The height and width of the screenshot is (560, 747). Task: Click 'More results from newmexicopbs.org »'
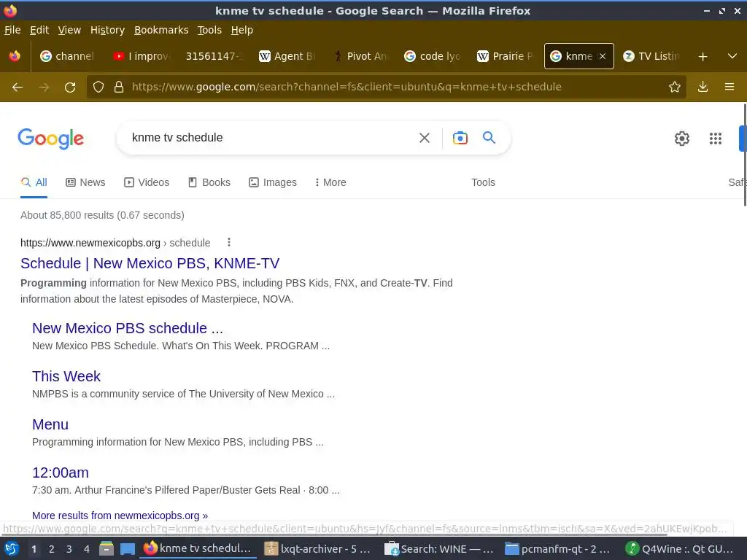tap(120, 516)
